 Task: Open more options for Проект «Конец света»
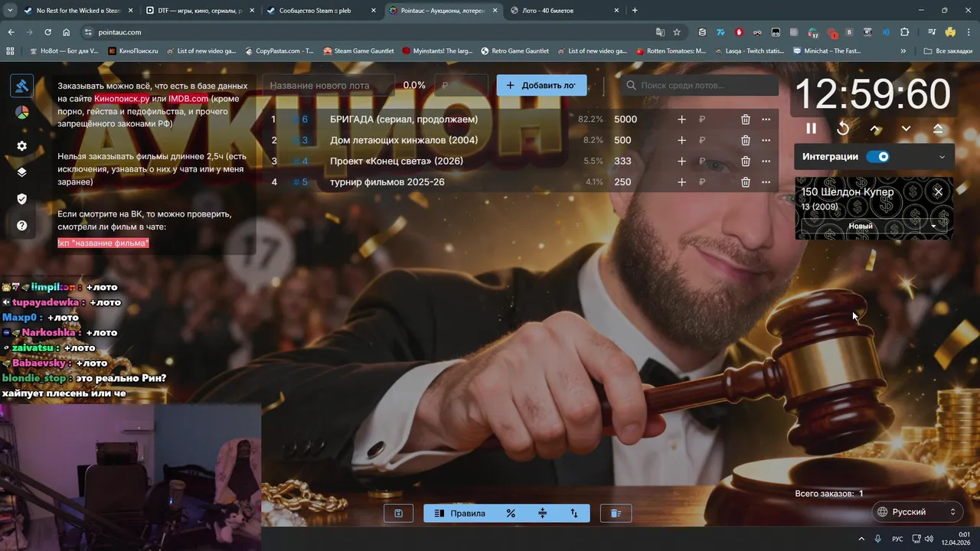tap(766, 161)
